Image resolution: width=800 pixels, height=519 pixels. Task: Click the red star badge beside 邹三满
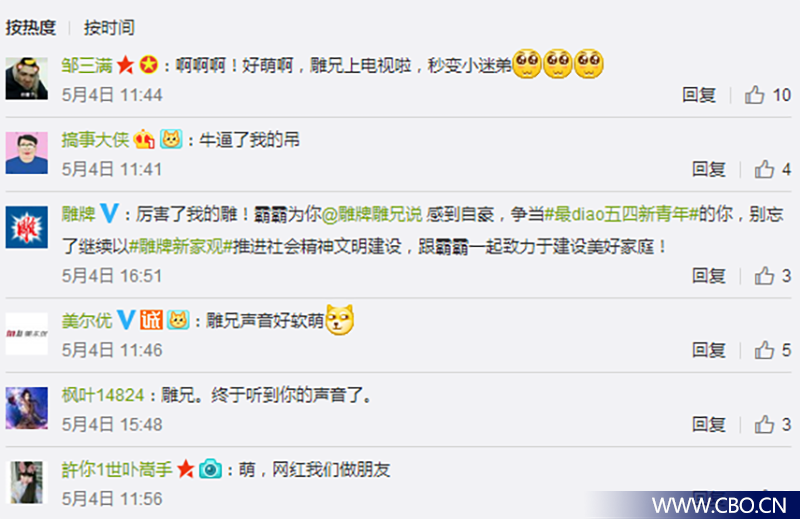[x=125, y=65]
